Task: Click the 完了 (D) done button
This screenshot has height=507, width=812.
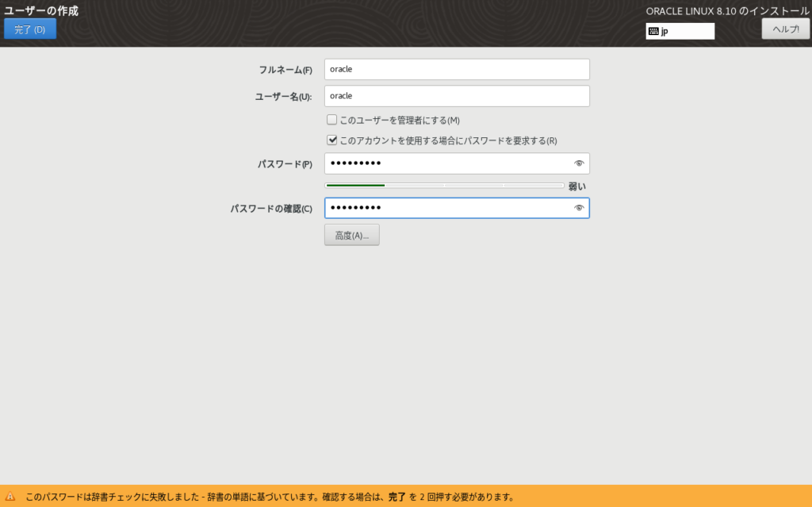Action: (x=30, y=29)
